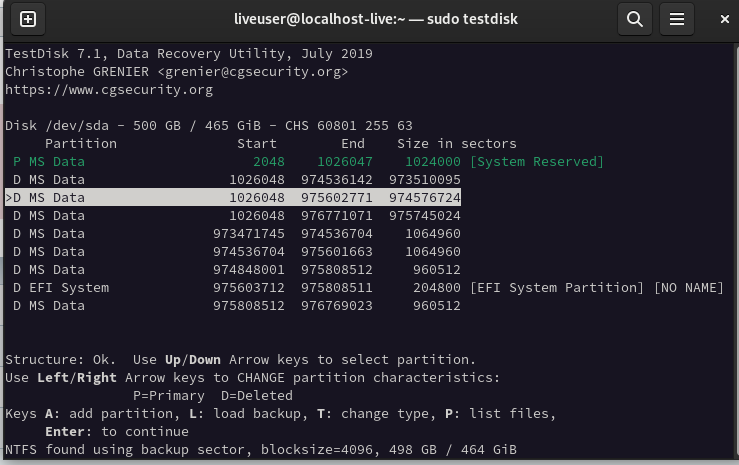739x465 pixels.
Task: Select the partition starting at 974848001
Action: 233,269
